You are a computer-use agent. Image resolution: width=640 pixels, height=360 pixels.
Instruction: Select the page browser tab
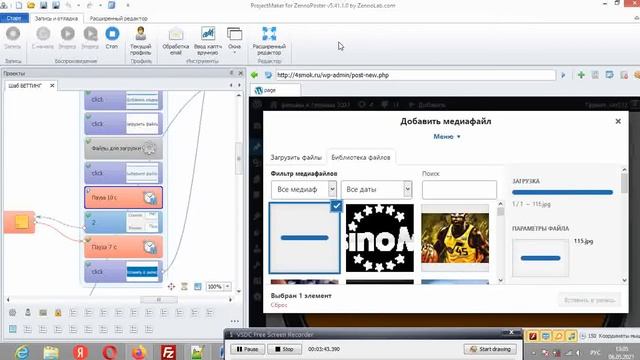coord(275,90)
